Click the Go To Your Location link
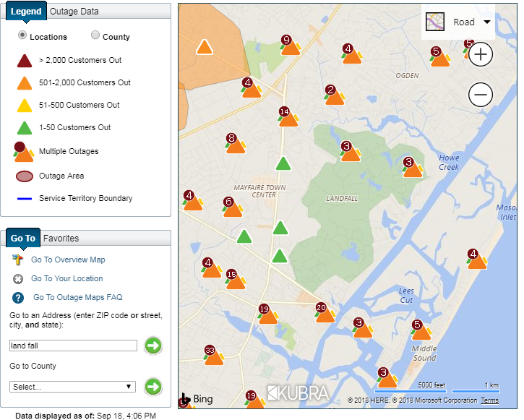This screenshot has height=420, width=524. [x=66, y=278]
